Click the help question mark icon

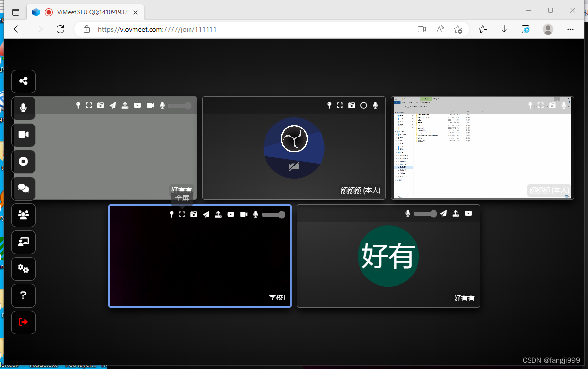tap(23, 295)
